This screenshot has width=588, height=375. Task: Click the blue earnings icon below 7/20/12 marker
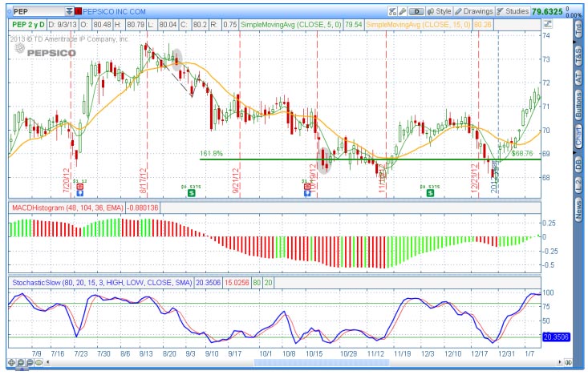79,192
